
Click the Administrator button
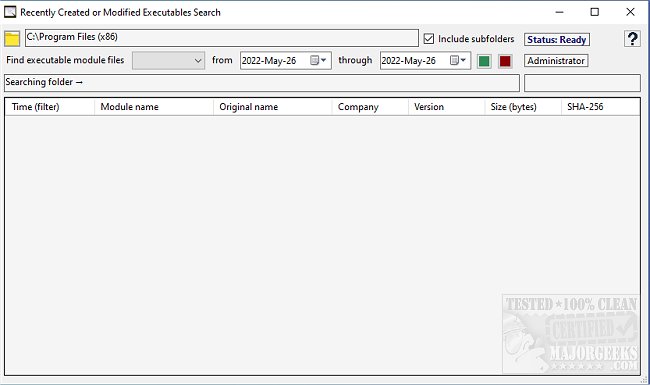coord(556,61)
